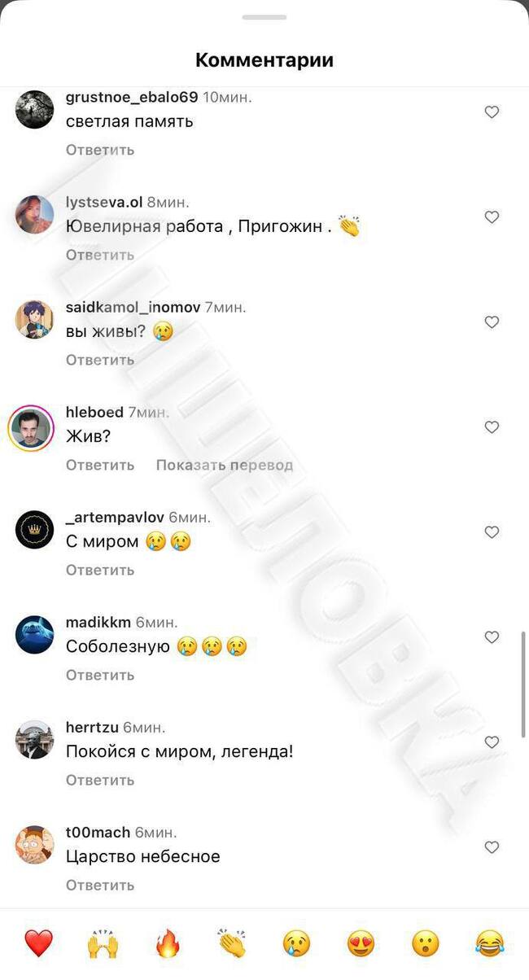Viewport: 529px width, 980px height.
Task: Reply to herrtzu's comment
Action: tap(100, 780)
